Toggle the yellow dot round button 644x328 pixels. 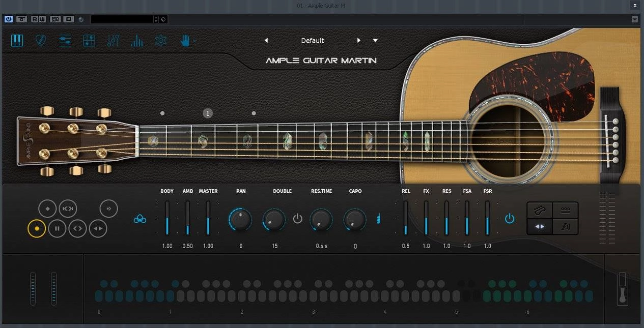(x=37, y=229)
